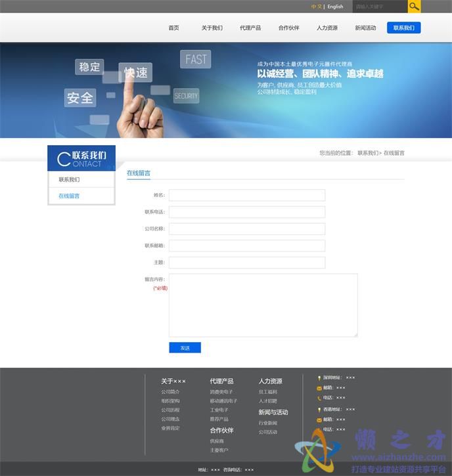The width and height of the screenshot is (452, 476).
Task: Focus the top search keyword field
Action: (380, 7)
